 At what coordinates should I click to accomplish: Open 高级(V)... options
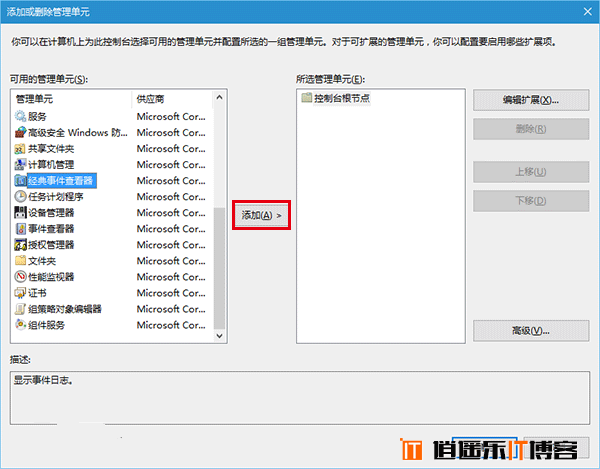point(531,331)
